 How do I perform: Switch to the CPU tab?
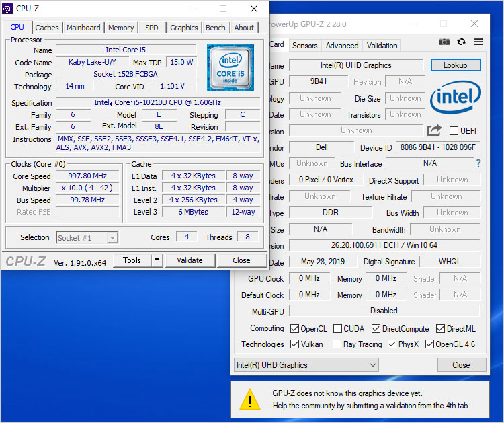pos(17,27)
